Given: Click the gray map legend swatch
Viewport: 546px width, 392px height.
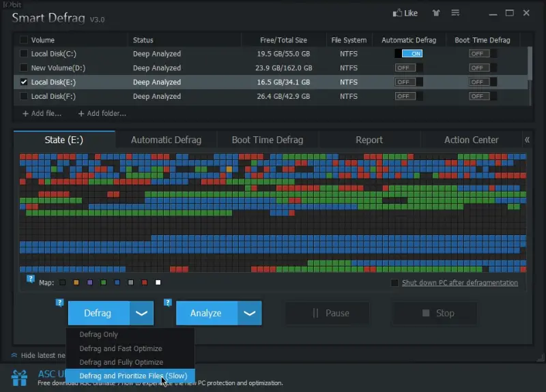Looking at the screenshot, I should point(130,282).
